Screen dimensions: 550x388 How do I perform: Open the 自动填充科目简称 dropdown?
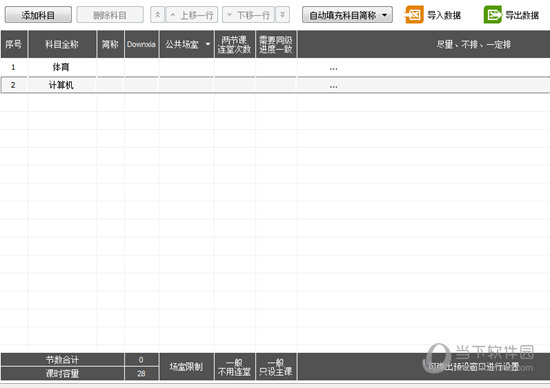pos(347,15)
